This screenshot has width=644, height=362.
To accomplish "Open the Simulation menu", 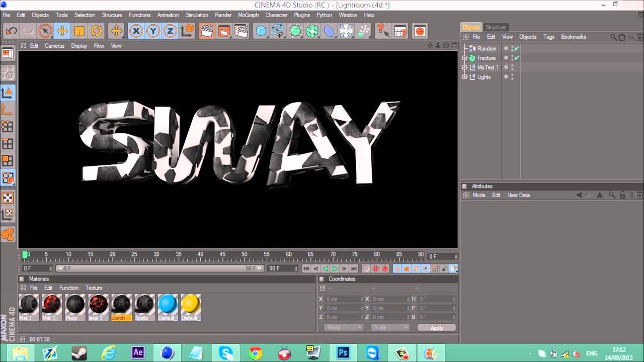I will pyautogui.click(x=197, y=15).
